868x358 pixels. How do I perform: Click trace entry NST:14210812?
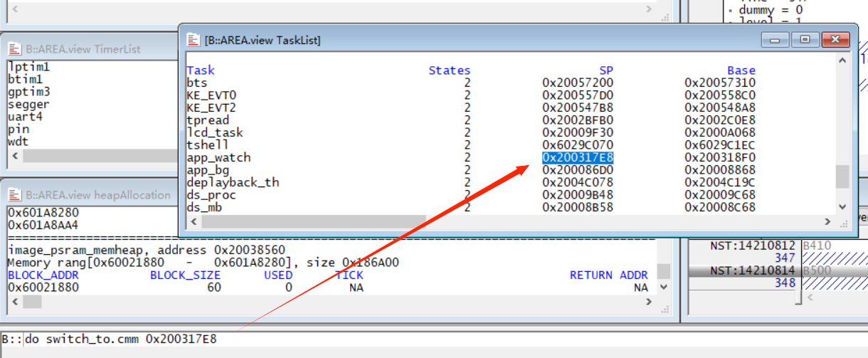click(x=754, y=246)
